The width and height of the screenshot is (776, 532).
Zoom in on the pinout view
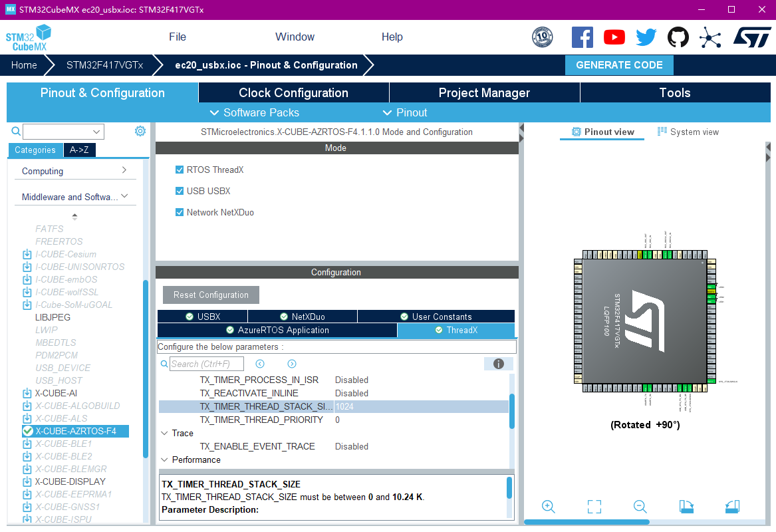549,506
